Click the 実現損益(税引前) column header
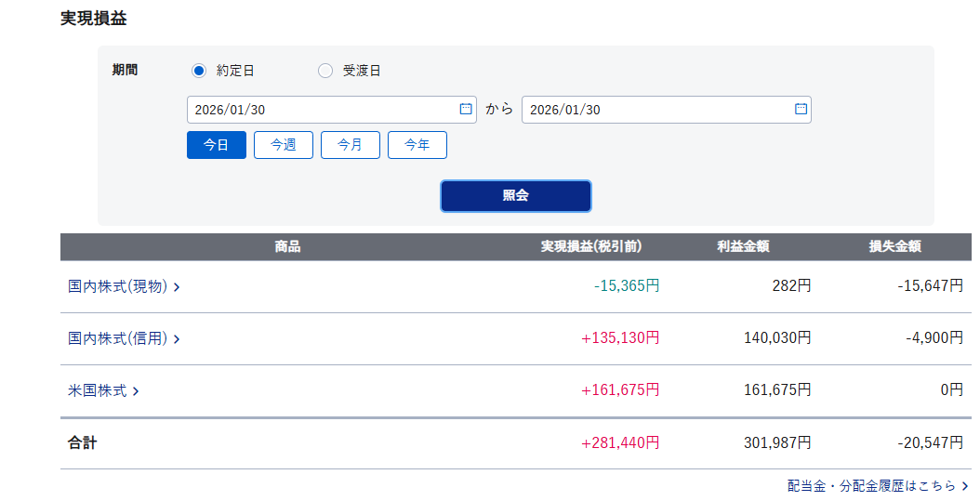The image size is (980, 501). [591, 247]
